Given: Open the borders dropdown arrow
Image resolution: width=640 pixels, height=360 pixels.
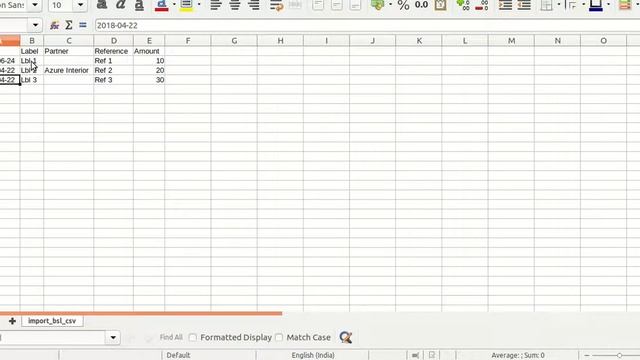Looking at the screenshot, I should pos(559,5).
